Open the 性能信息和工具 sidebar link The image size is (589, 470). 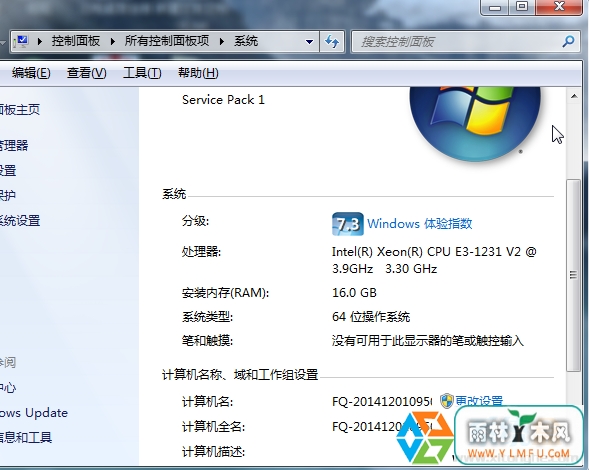point(26,437)
